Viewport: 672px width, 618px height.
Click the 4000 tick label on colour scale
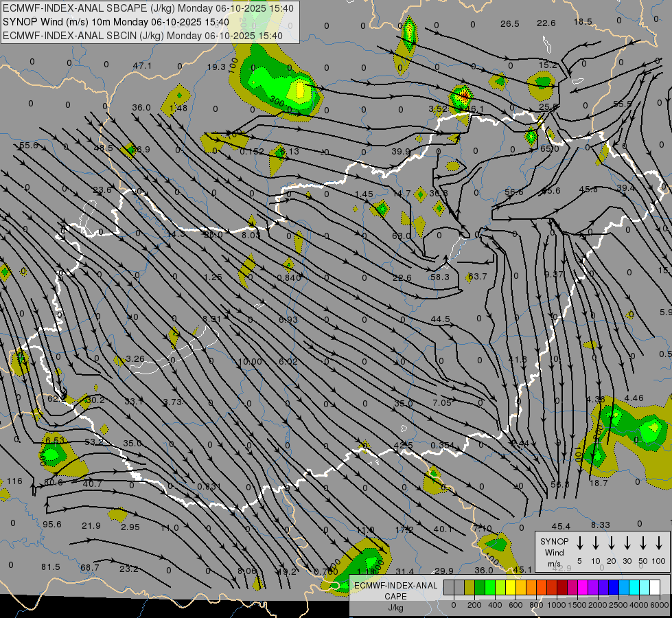point(638,605)
